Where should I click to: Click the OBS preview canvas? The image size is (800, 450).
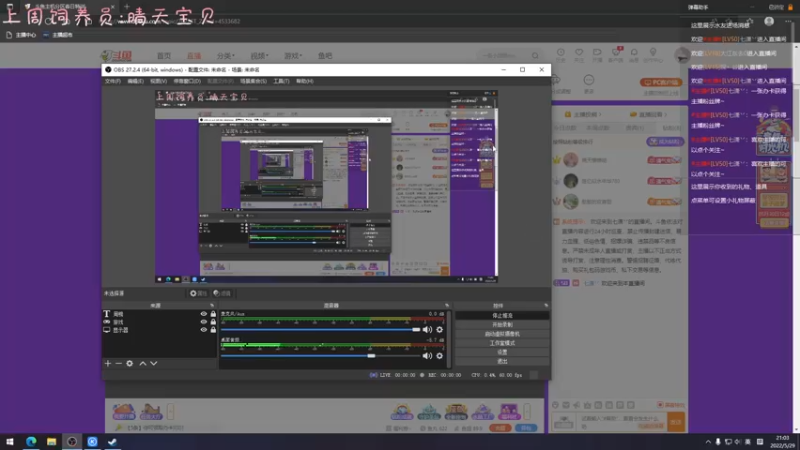(327, 186)
